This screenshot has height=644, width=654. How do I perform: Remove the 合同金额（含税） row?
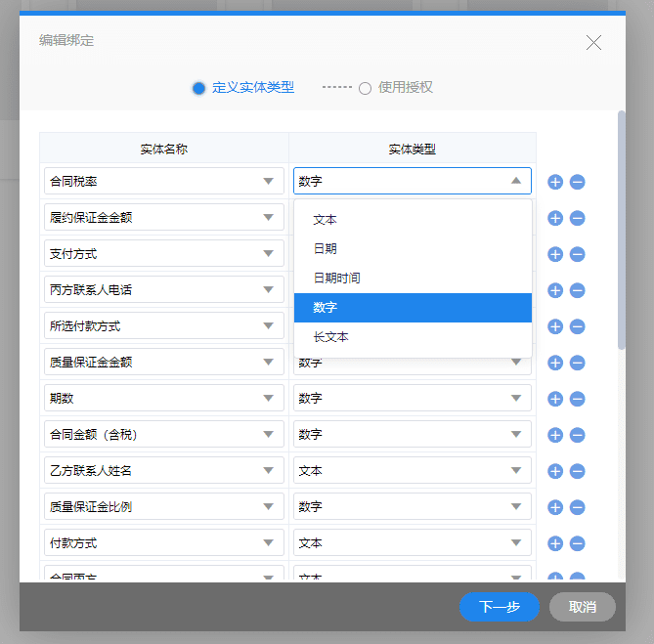(x=577, y=435)
